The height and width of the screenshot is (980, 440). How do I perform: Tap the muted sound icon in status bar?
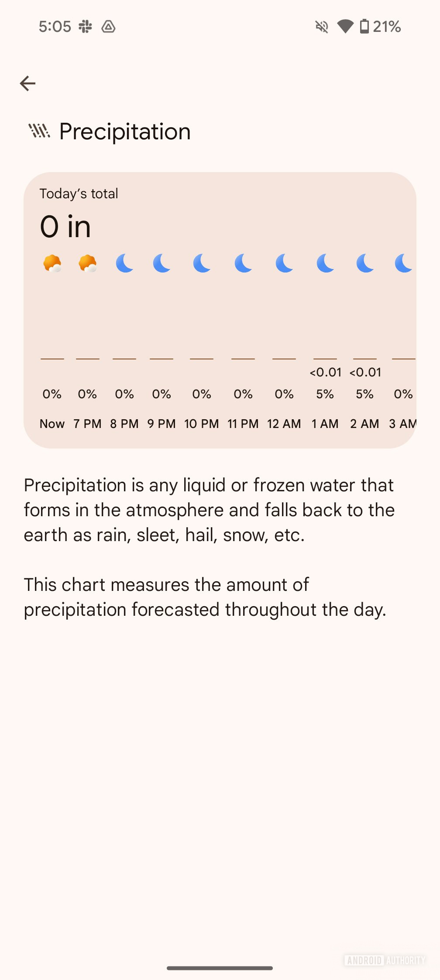pyautogui.click(x=322, y=27)
